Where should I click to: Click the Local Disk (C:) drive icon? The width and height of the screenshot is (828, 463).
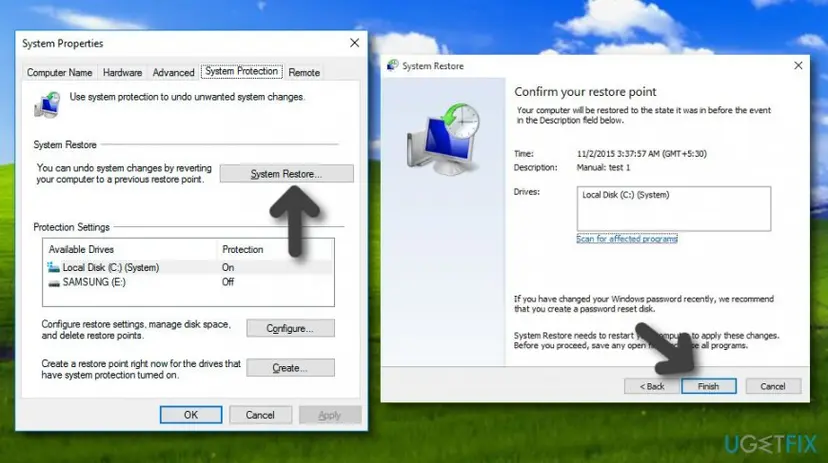pyautogui.click(x=53, y=267)
